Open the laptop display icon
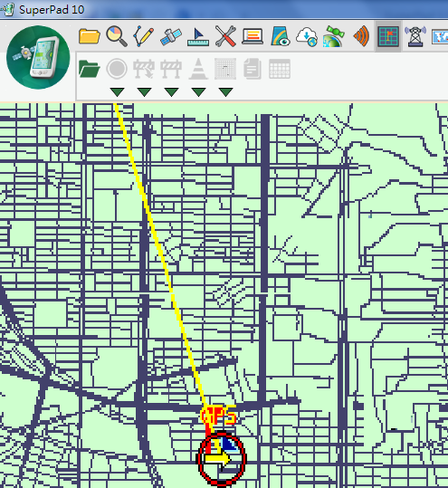The height and width of the screenshot is (488, 448). [253, 36]
